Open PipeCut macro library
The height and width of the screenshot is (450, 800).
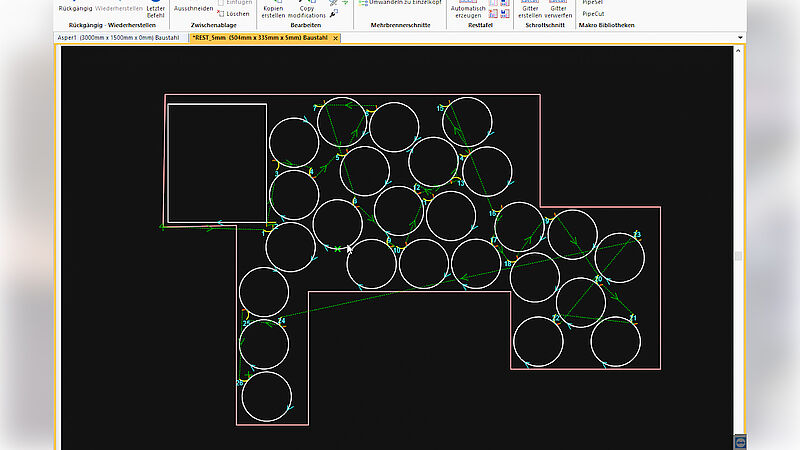(x=593, y=14)
